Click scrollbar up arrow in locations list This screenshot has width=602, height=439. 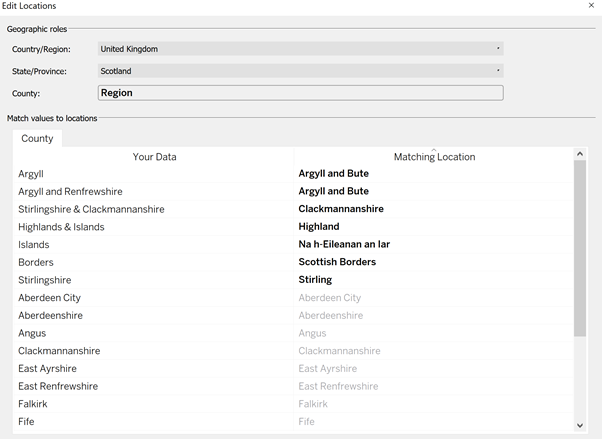point(580,154)
